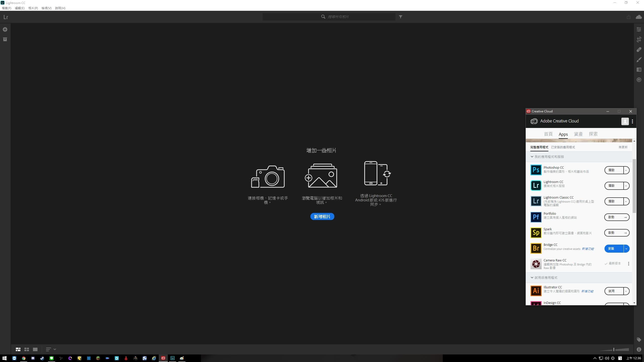Expand Lightroom Classic CC dropdown arrow
Screen dimensions: 644x362
626,201
